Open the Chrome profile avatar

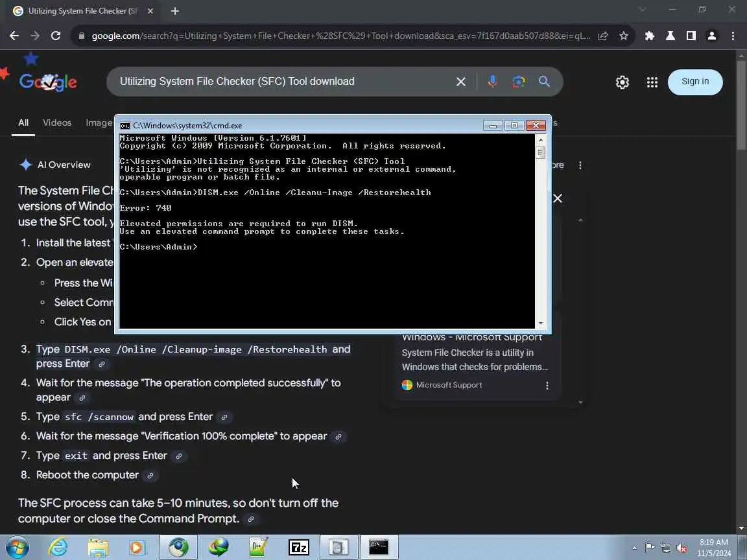coord(712,36)
